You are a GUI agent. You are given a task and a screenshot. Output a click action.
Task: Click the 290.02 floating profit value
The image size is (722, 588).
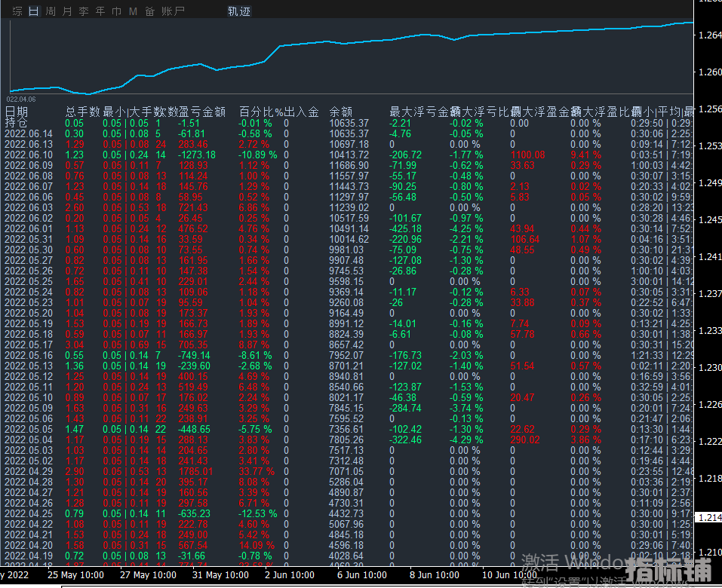coord(525,439)
